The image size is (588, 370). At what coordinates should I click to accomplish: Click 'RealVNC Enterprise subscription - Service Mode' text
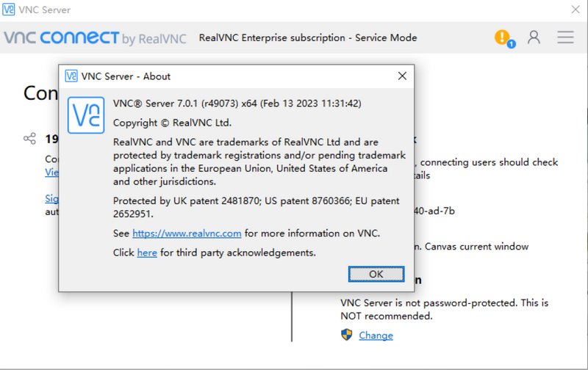308,38
